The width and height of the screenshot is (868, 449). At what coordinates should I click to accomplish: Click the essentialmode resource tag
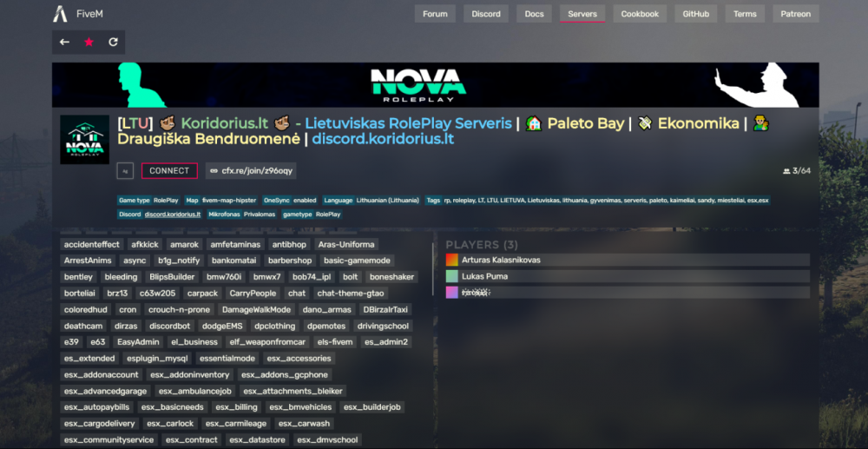(227, 358)
